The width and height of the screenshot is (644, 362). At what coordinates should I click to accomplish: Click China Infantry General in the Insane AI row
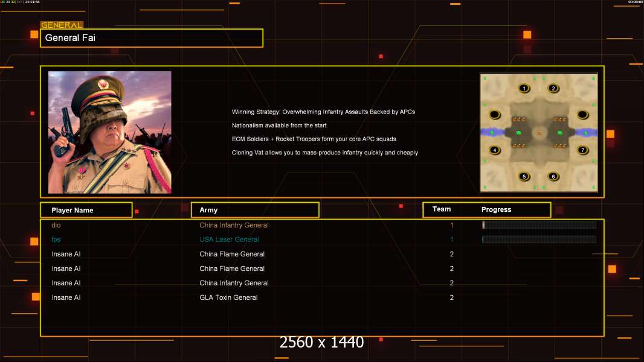(234, 283)
